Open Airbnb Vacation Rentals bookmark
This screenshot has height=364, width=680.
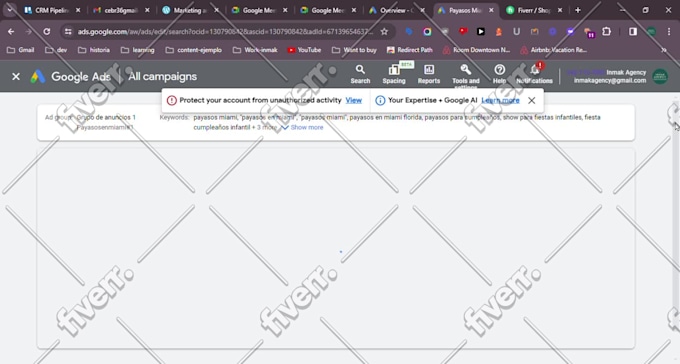[x=554, y=50]
